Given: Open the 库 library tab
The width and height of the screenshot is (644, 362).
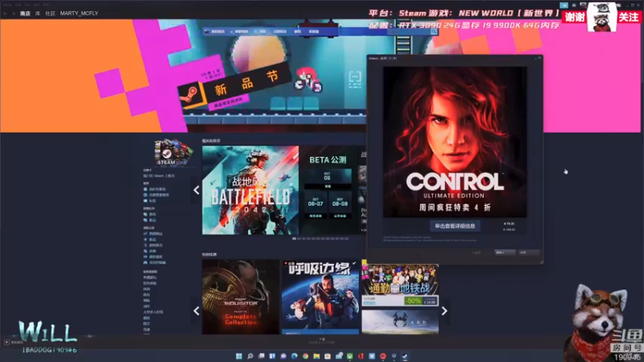Looking at the screenshot, I should coord(37,14).
